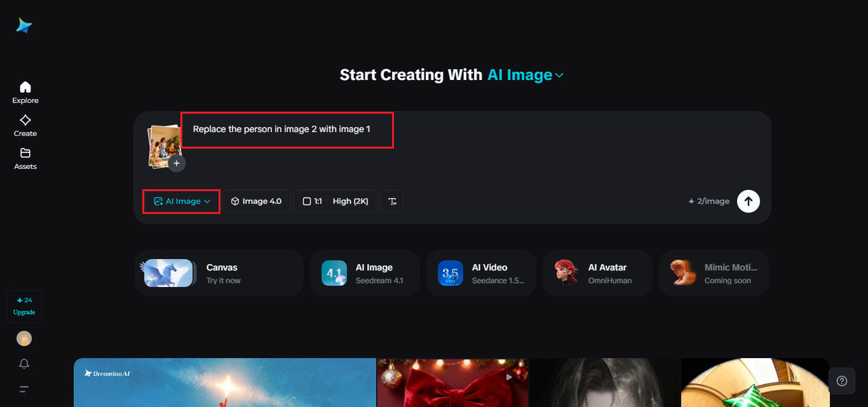868x407 pixels.
Task: Open the Create section
Action: [25, 125]
